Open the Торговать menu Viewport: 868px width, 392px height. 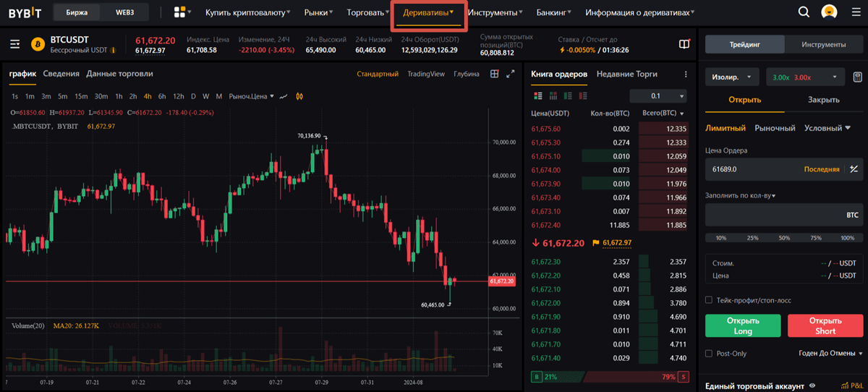[368, 12]
